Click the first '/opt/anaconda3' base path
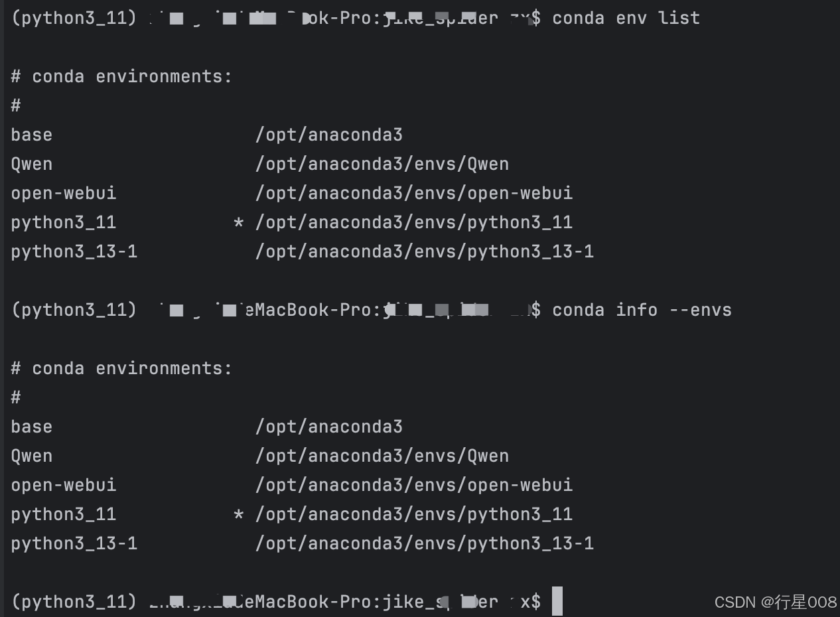 (x=329, y=135)
